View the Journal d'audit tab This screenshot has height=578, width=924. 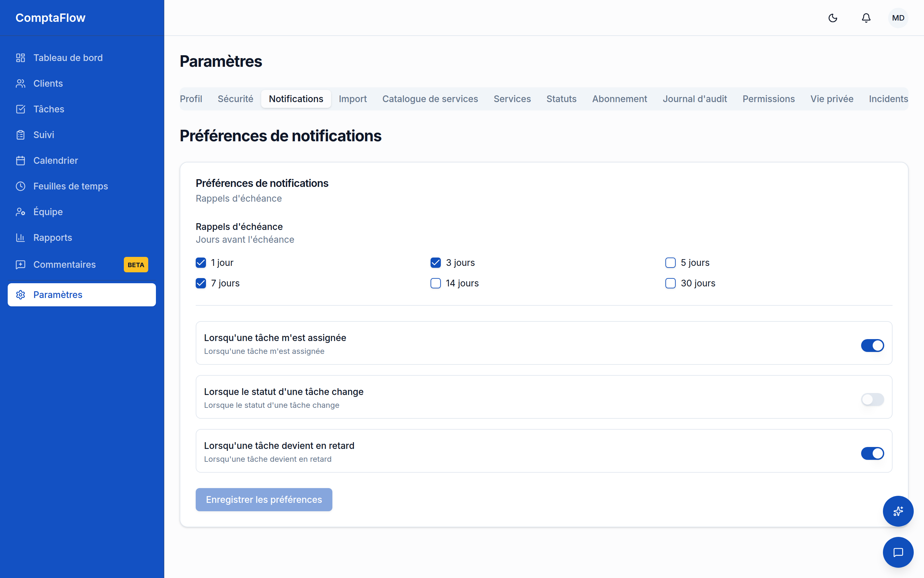point(695,99)
